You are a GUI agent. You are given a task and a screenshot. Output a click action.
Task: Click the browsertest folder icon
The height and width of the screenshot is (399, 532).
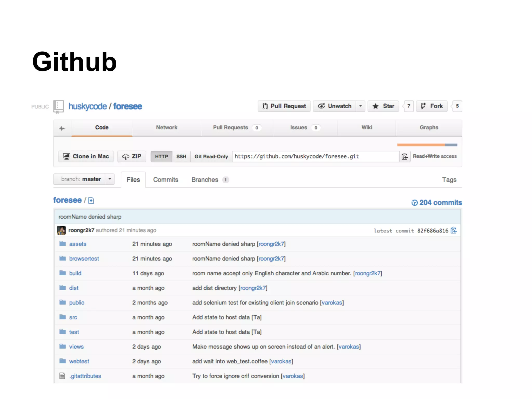pos(63,258)
